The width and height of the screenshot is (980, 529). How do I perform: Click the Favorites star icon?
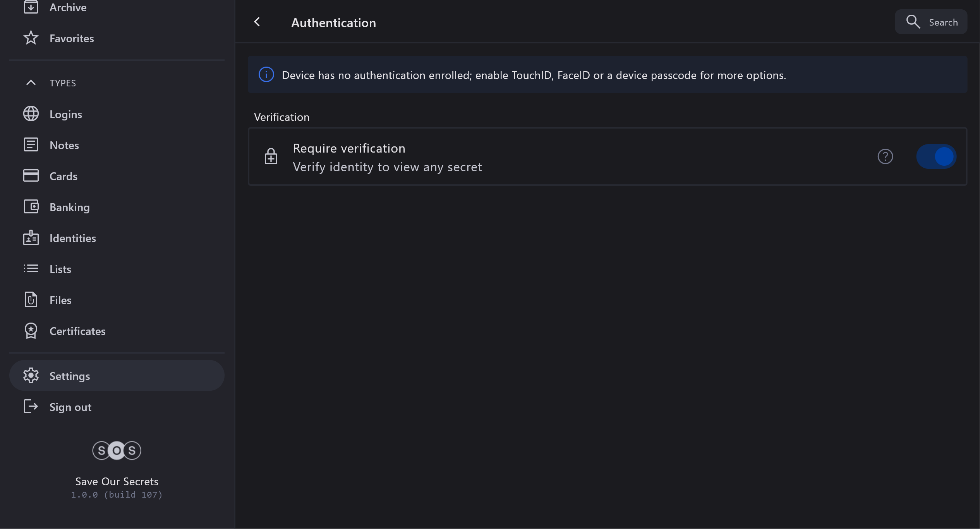point(31,38)
